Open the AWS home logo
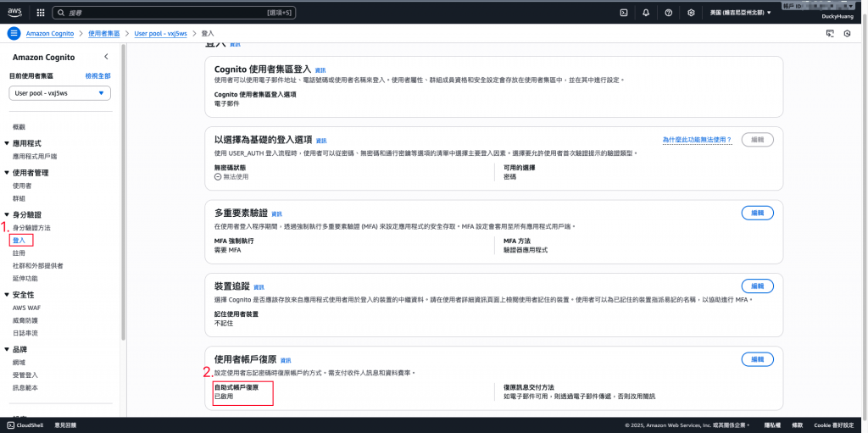 point(14,12)
